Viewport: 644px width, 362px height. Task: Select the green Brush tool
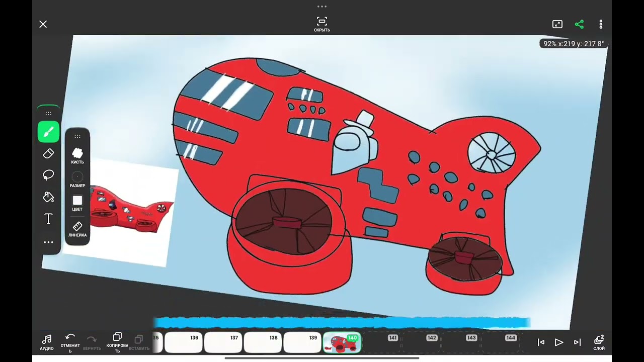pos(48,132)
